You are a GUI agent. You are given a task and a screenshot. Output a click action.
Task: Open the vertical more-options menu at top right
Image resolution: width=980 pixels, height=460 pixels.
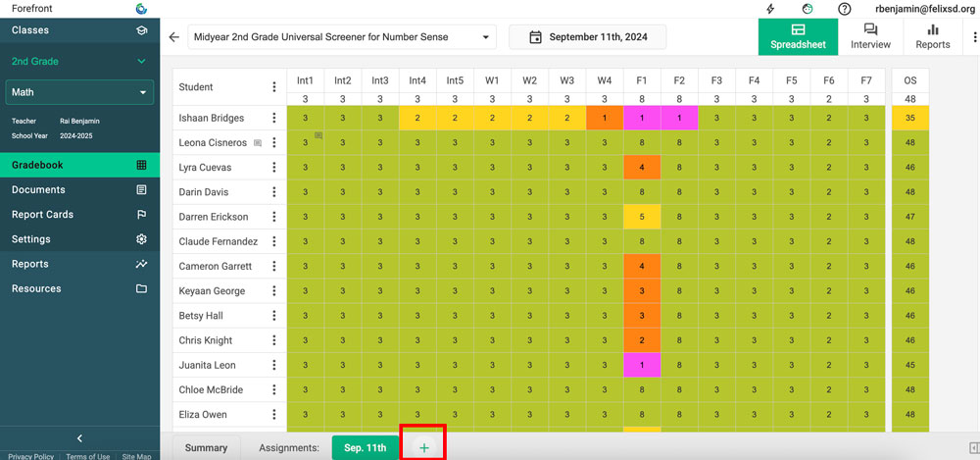click(974, 37)
